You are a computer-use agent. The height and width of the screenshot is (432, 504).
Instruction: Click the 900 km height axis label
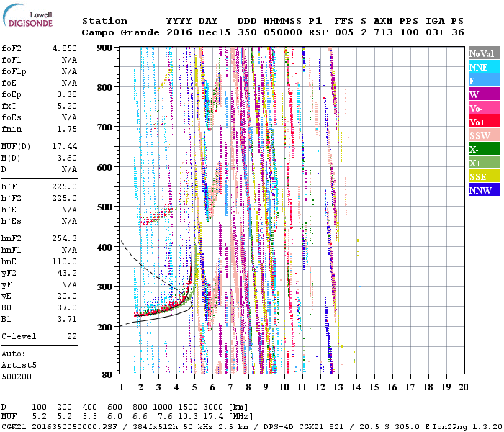point(104,48)
